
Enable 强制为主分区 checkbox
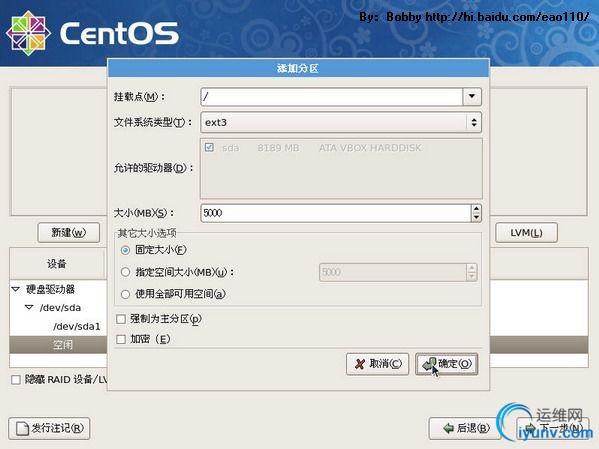(x=121, y=319)
